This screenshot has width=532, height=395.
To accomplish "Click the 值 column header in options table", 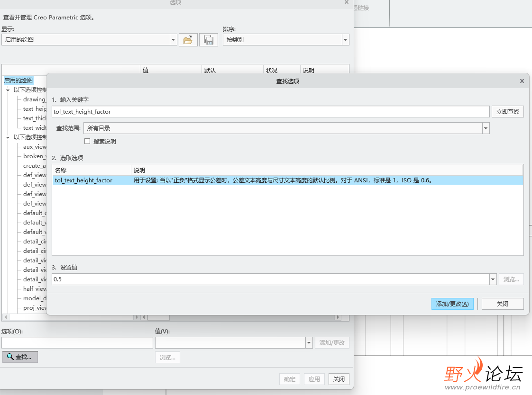I will pyautogui.click(x=171, y=70).
